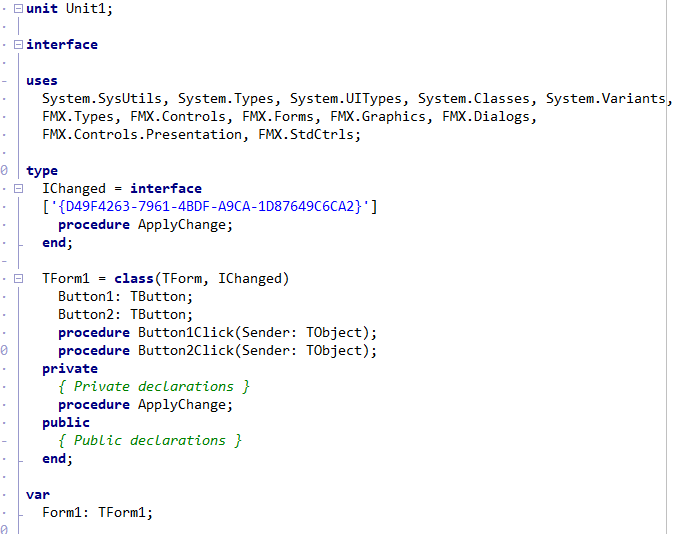Click the 'private' keyword

coord(70,369)
